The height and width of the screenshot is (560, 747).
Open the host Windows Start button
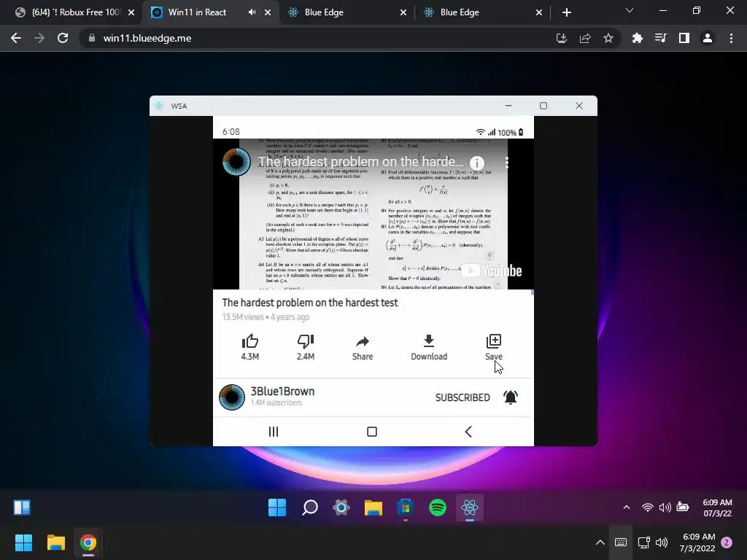click(23, 542)
